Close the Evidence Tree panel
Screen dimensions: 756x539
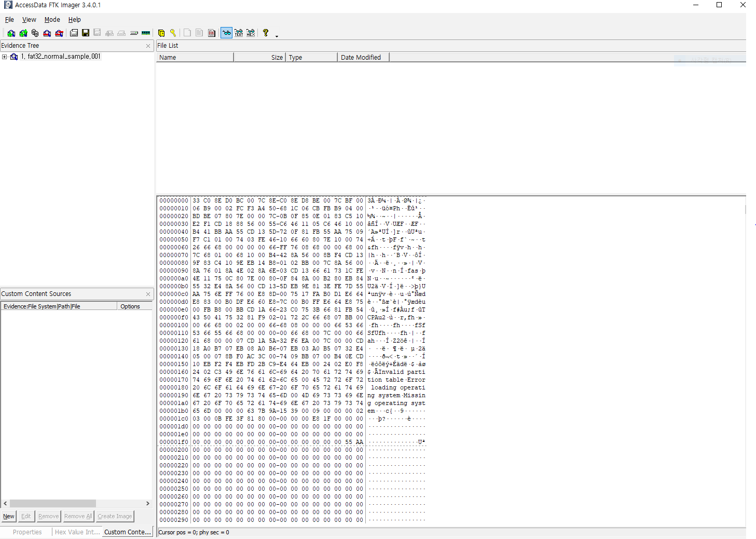pos(148,46)
